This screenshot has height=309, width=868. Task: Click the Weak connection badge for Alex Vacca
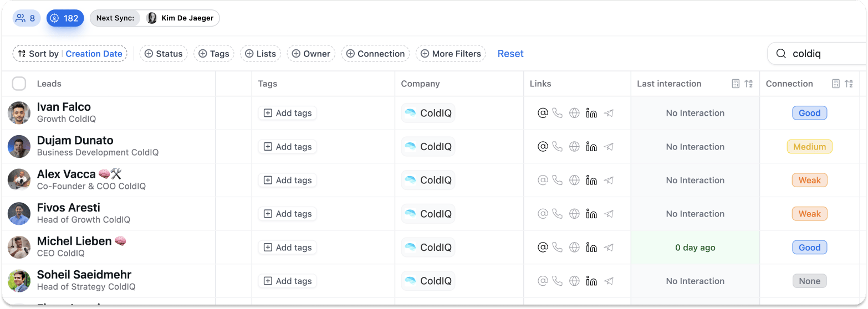(x=809, y=180)
